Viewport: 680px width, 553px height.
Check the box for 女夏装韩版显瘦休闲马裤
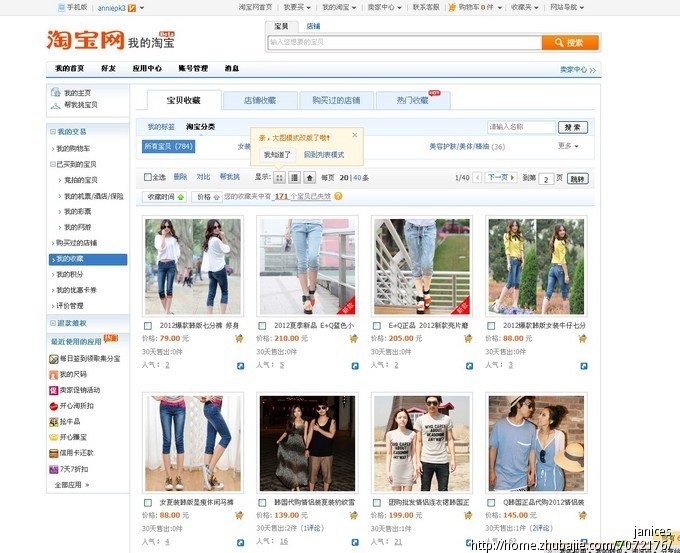coord(148,502)
